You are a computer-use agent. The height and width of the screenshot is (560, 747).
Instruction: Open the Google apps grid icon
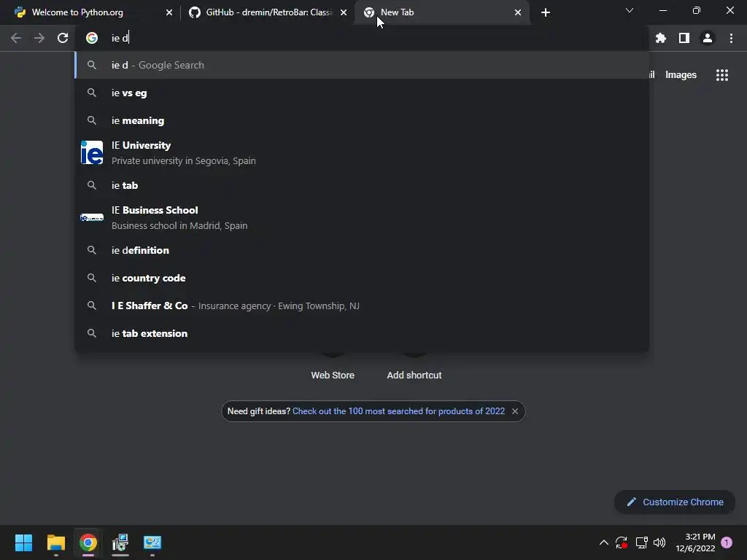pos(722,75)
